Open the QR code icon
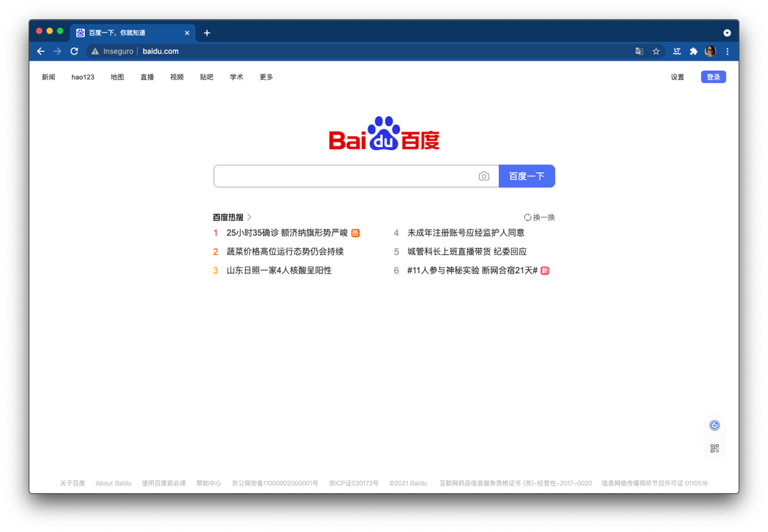Screen dimensions: 768x532 (715, 448)
